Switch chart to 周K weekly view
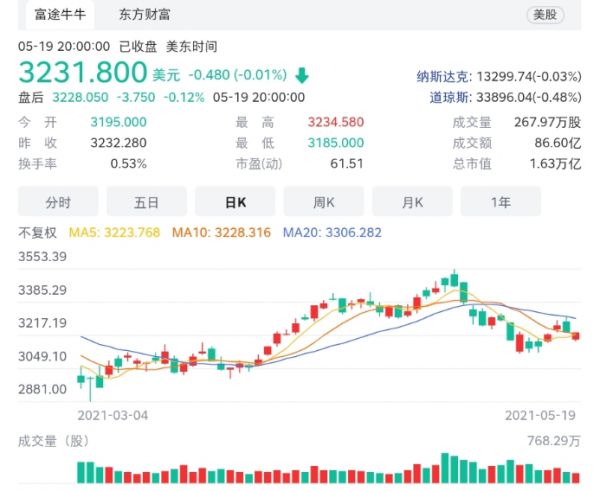 coord(323,202)
